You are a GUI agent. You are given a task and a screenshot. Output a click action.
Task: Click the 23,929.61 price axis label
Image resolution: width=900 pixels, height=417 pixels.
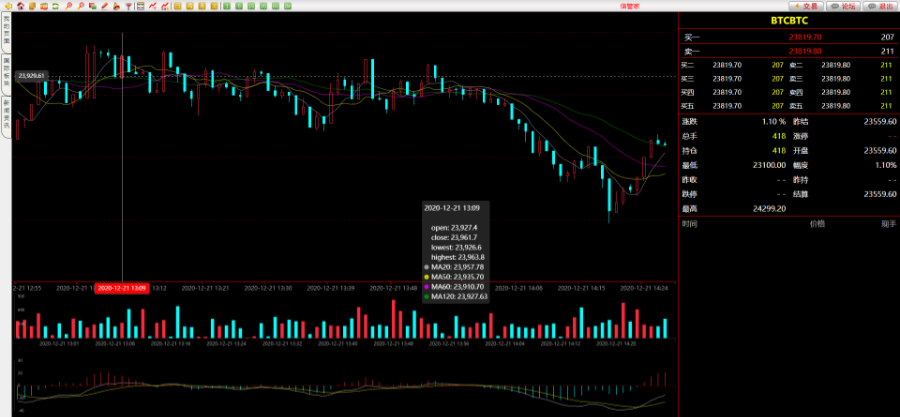click(31, 76)
